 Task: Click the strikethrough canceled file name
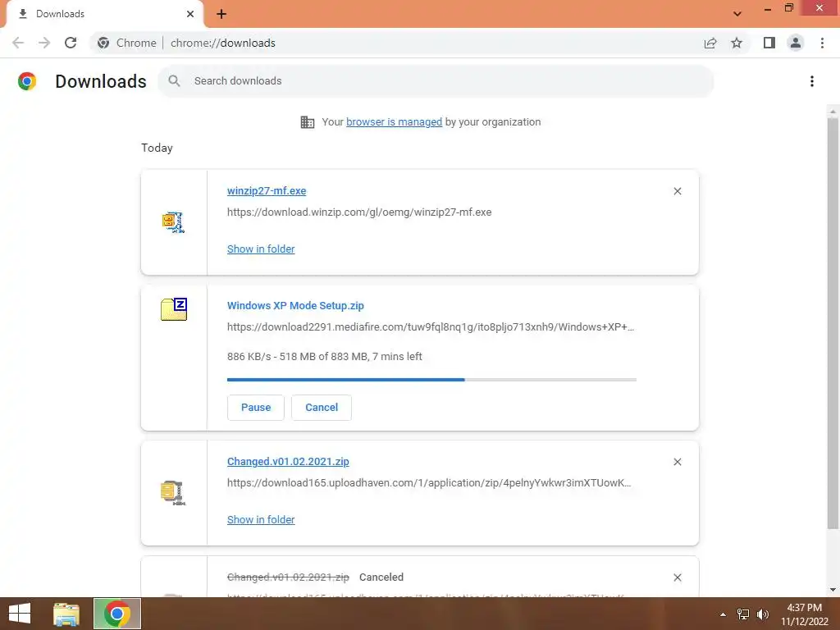click(288, 577)
